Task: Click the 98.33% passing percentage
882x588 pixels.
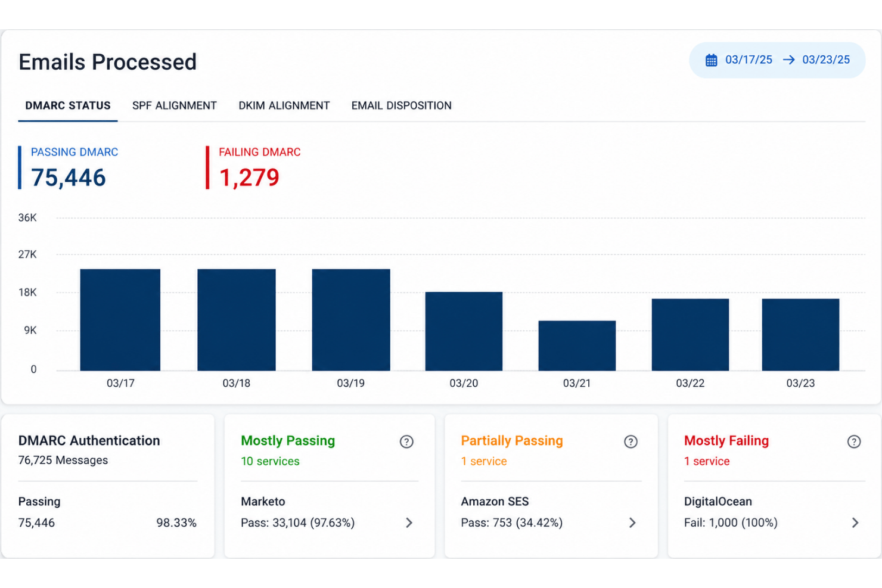Action: [176, 522]
